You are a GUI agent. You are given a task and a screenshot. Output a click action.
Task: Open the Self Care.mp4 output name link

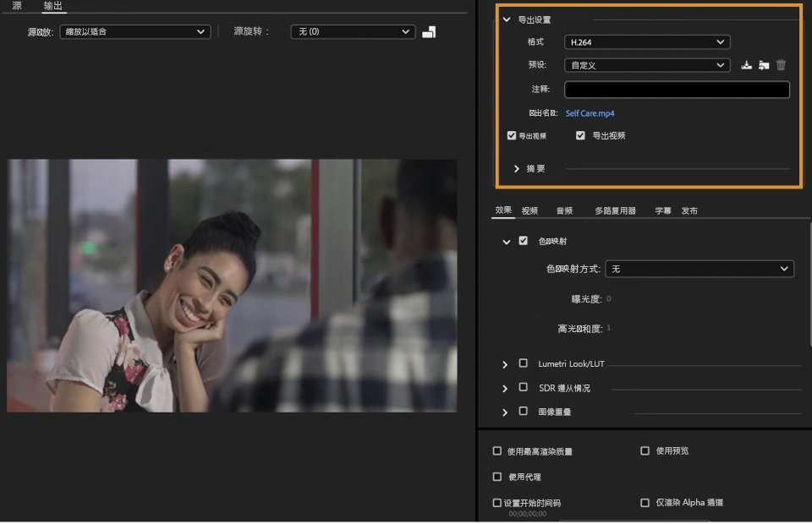tap(590, 113)
